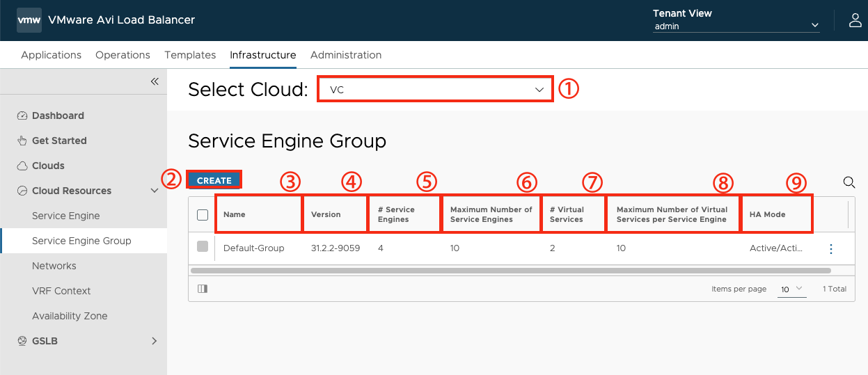Viewport: 868px width, 375px height.
Task: Tick the Default-Group row checkbox
Action: [203, 246]
